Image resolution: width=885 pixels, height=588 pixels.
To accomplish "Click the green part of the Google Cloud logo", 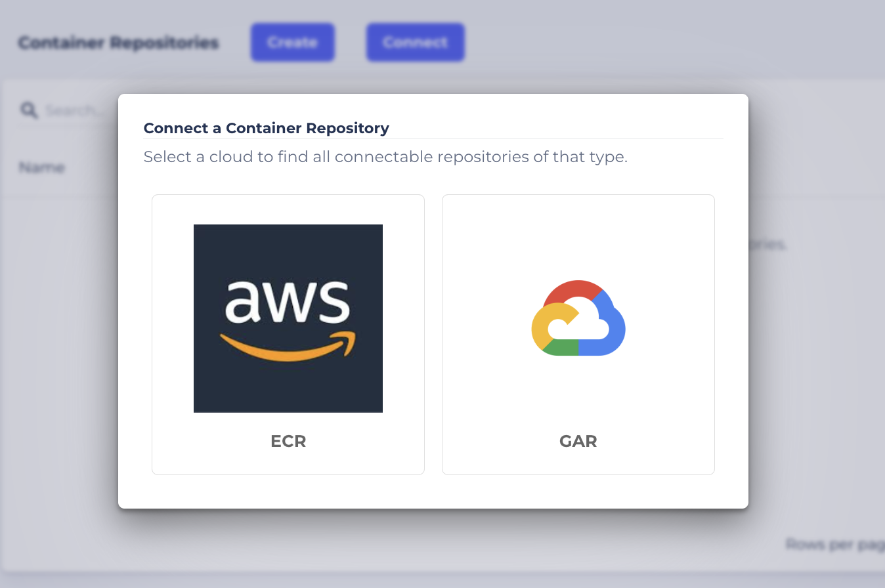I will [x=562, y=348].
